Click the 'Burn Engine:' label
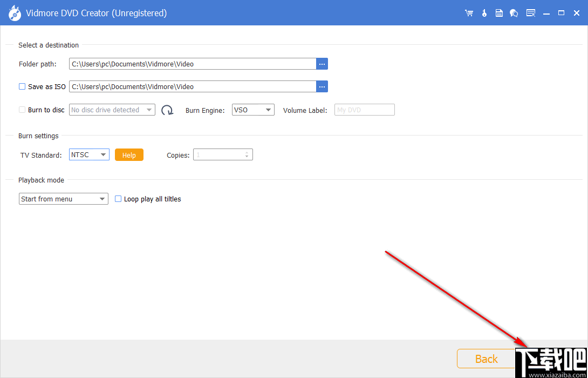The width and height of the screenshot is (588, 378). pyautogui.click(x=205, y=110)
